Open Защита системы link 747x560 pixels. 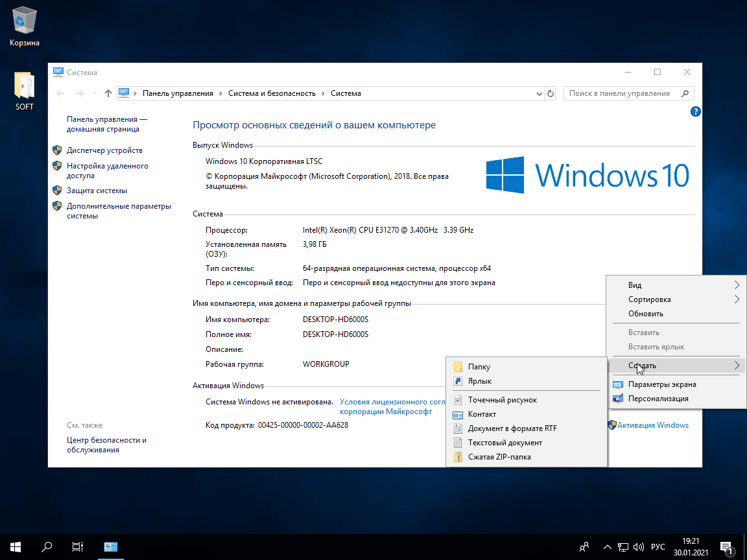(x=97, y=191)
